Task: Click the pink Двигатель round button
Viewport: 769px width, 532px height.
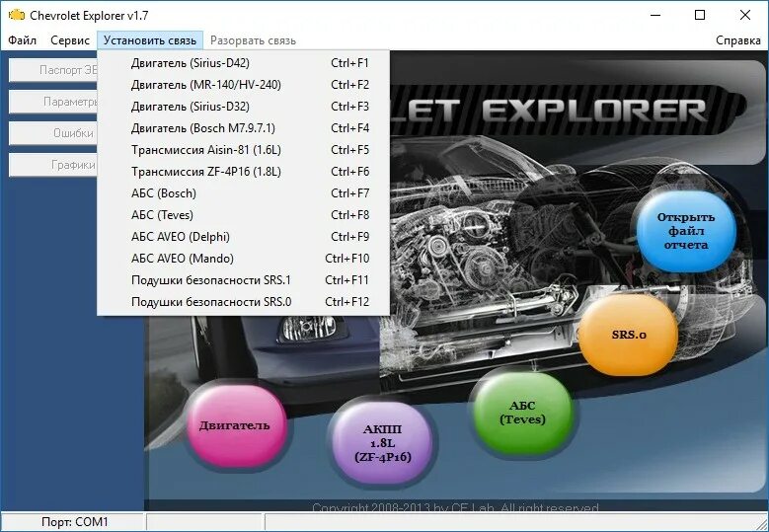Action: 235,425
